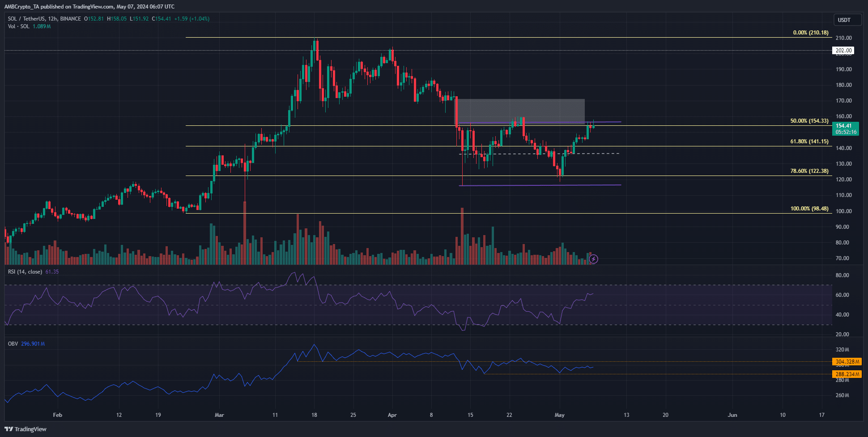Click the Mar date label on time axis

click(219, 415)
